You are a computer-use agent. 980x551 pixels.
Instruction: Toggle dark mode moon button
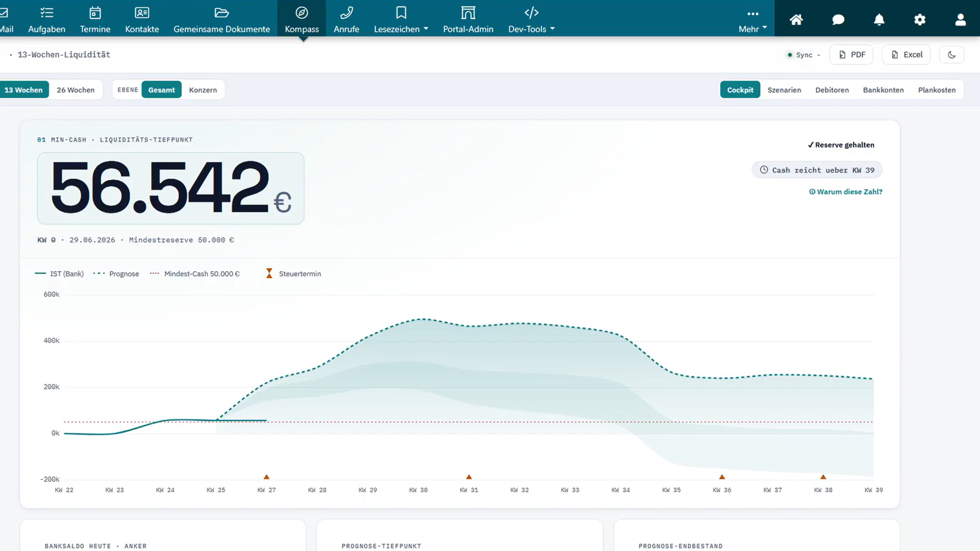(952, 54)
